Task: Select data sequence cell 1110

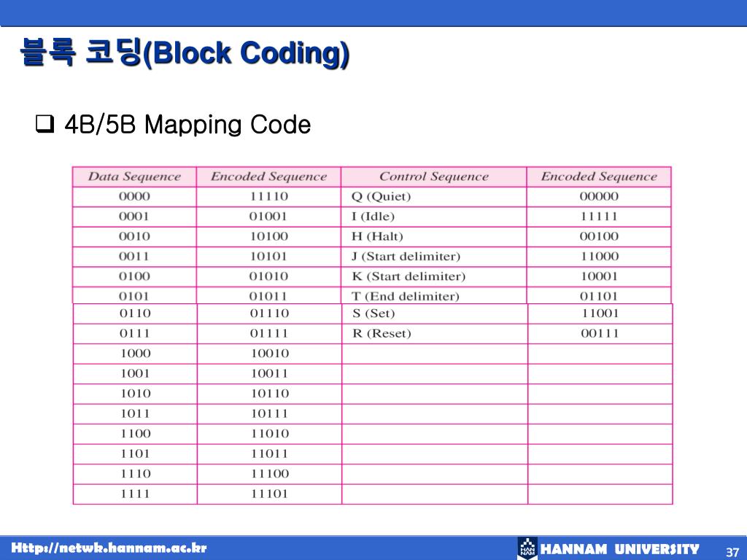Action: click(x=135, y=473)
